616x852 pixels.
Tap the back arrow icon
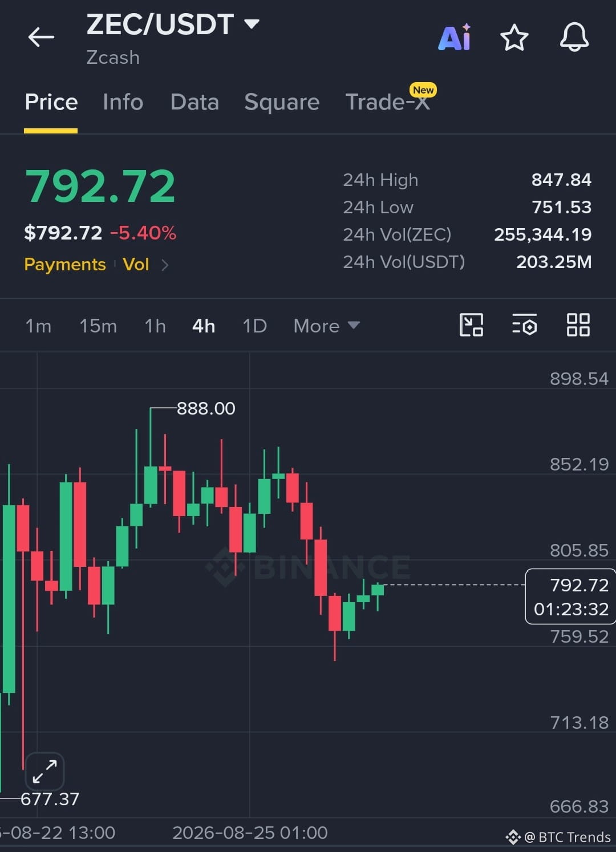click(x=41, y=38)
